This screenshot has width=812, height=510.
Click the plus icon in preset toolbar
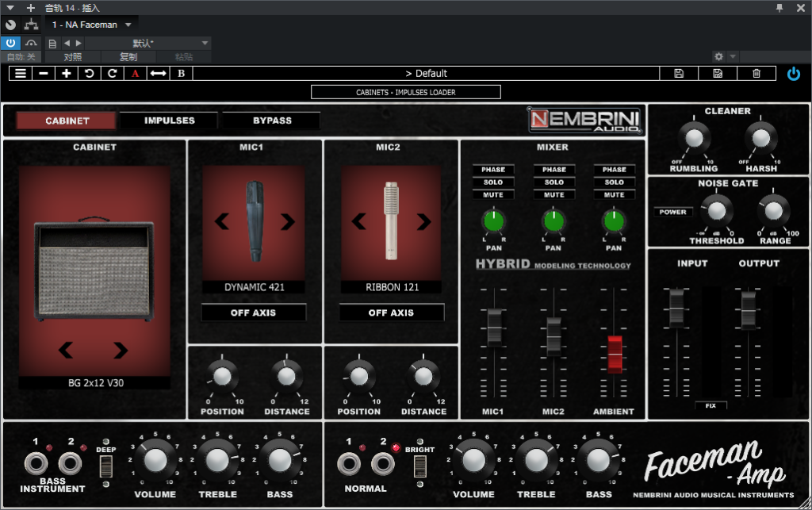pos(67,74)
